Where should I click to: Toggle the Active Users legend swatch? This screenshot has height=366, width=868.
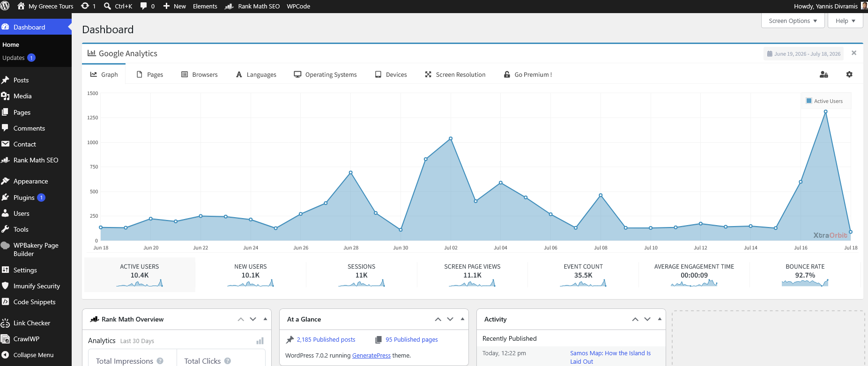tap(809, 101)
